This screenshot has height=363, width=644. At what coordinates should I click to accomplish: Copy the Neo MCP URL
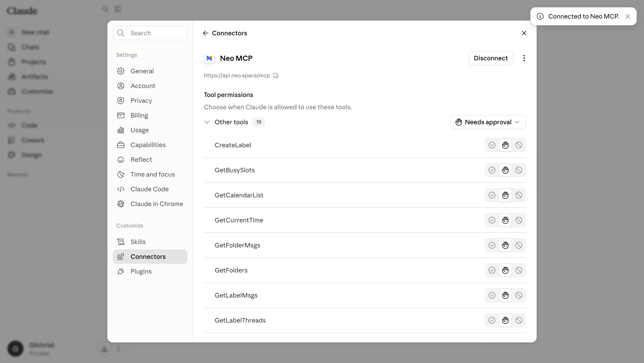tap(276, 76)
